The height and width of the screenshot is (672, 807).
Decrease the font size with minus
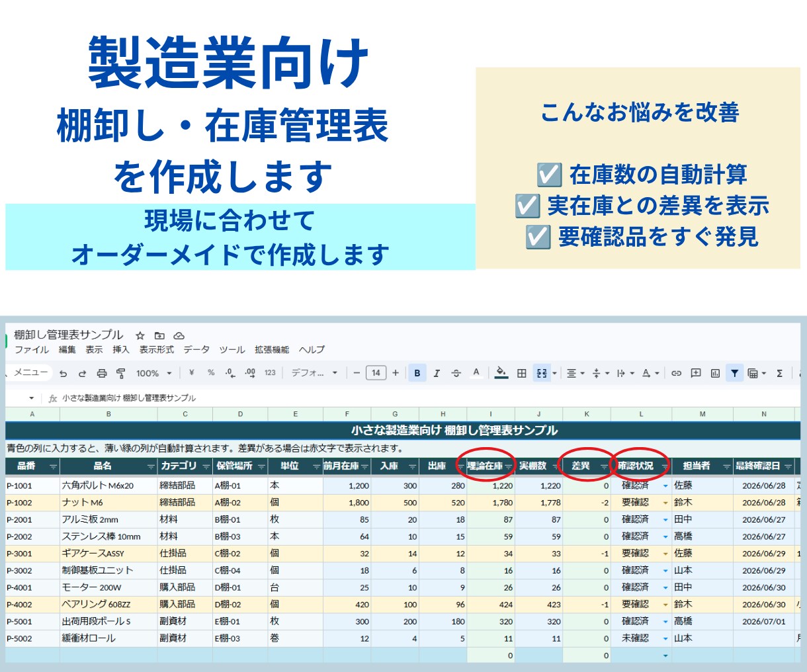coord(357,373)
